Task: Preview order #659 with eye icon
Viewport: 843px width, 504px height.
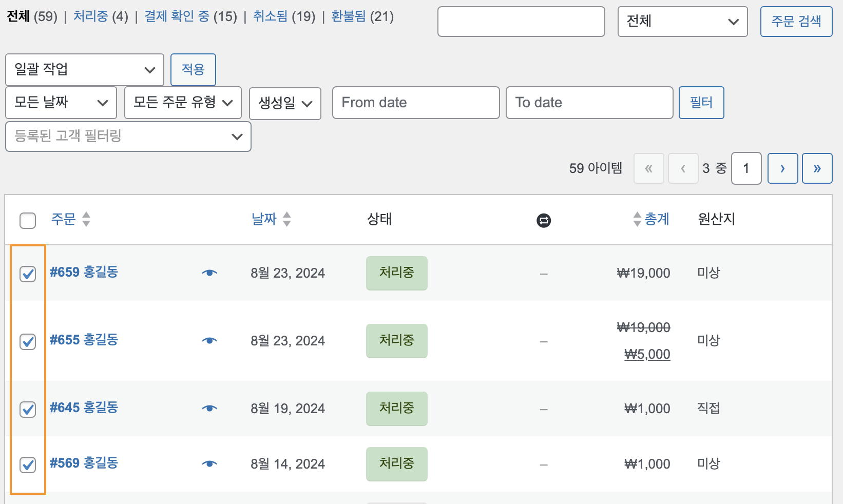Action: coord(209,273)
